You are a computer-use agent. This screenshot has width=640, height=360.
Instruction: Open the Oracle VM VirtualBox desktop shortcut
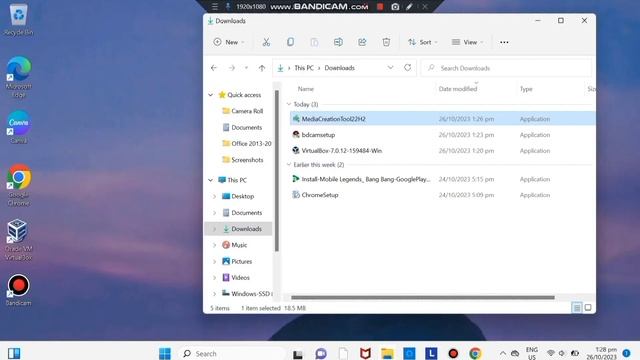[18, 240]
